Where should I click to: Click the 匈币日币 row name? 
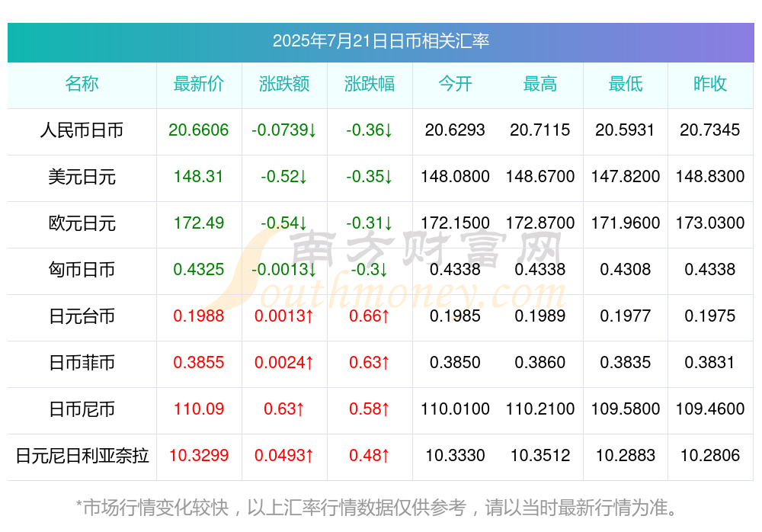82,270
